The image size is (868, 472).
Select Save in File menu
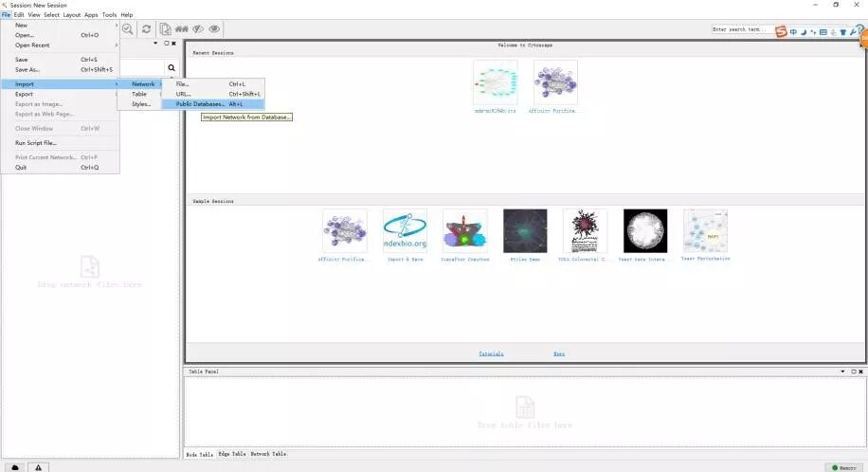click(60, 60)
